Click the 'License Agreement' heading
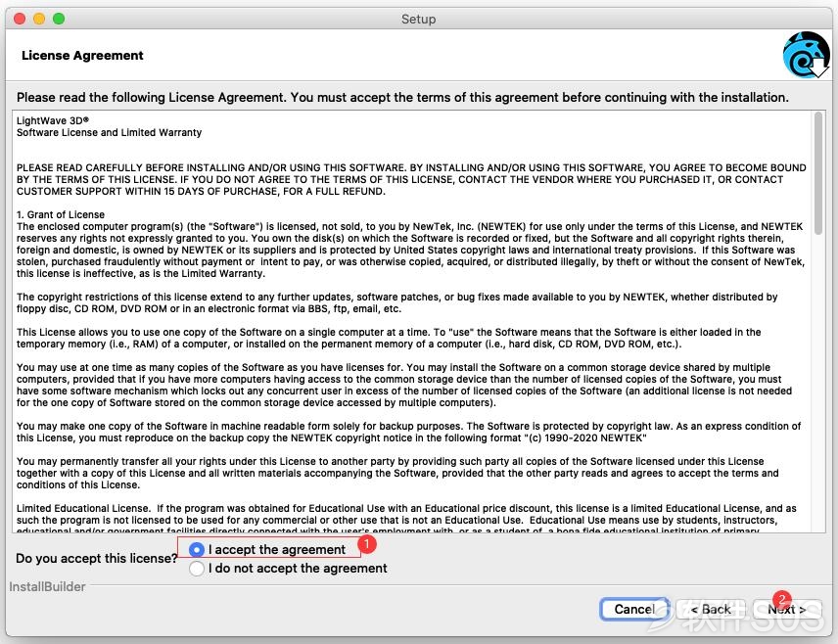The width and height of the screenshot is (838, 644). point(82,56)
